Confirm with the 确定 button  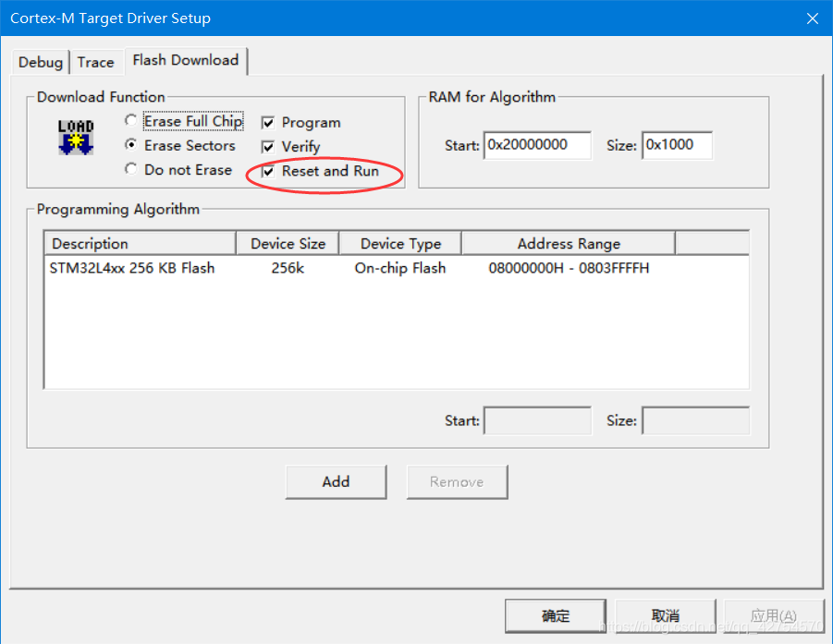556,616
